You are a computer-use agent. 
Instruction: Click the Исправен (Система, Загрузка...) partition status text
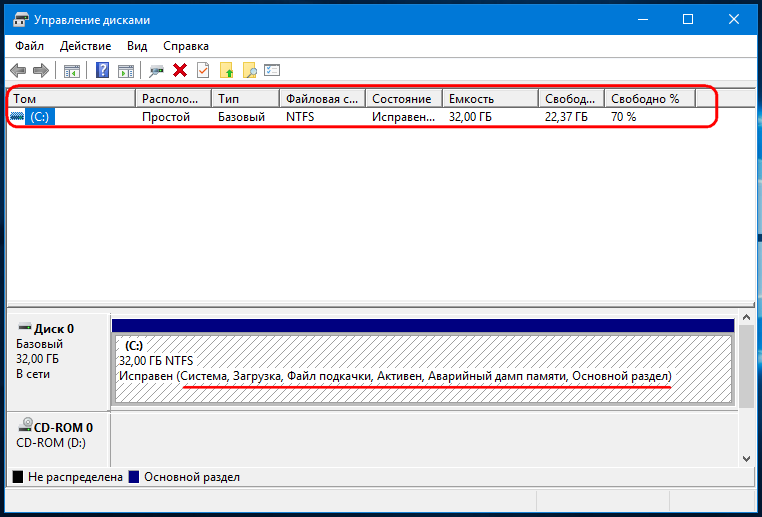[395, 376]
